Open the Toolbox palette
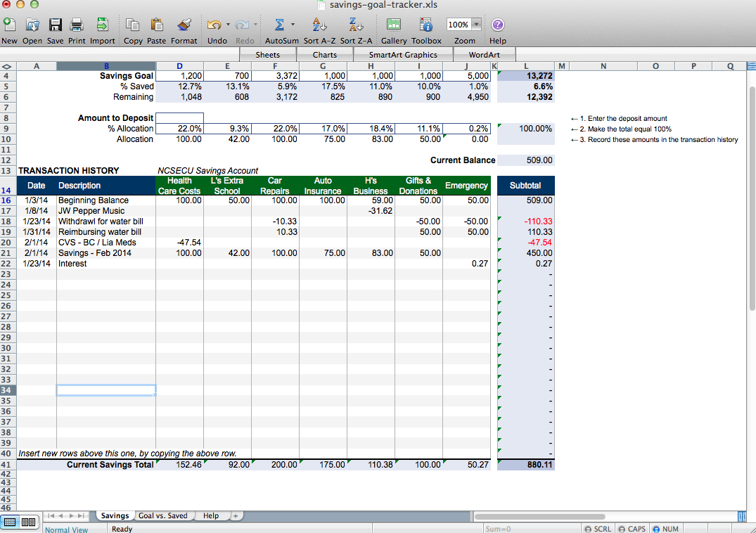756x533 pixels. pos(426,25)
